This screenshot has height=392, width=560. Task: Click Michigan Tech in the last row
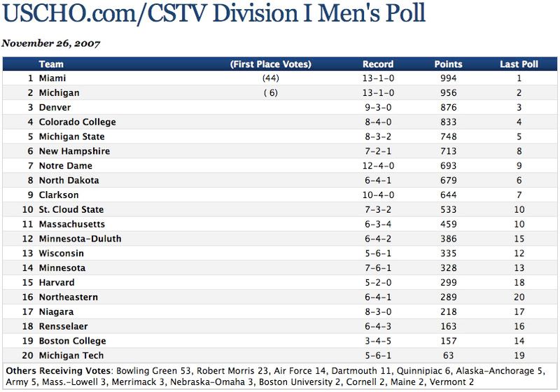(70, 356)
